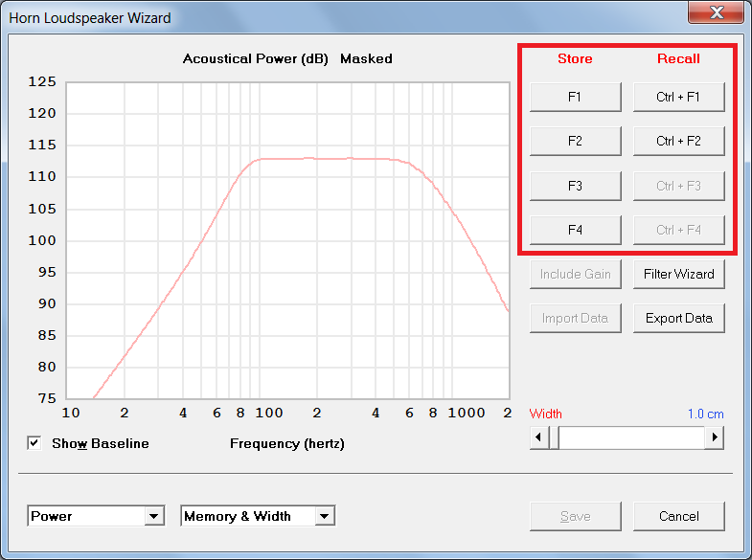Screen dimensions: 752x560
Task: Click the Width slider thumb
Action: coord(554,437)
